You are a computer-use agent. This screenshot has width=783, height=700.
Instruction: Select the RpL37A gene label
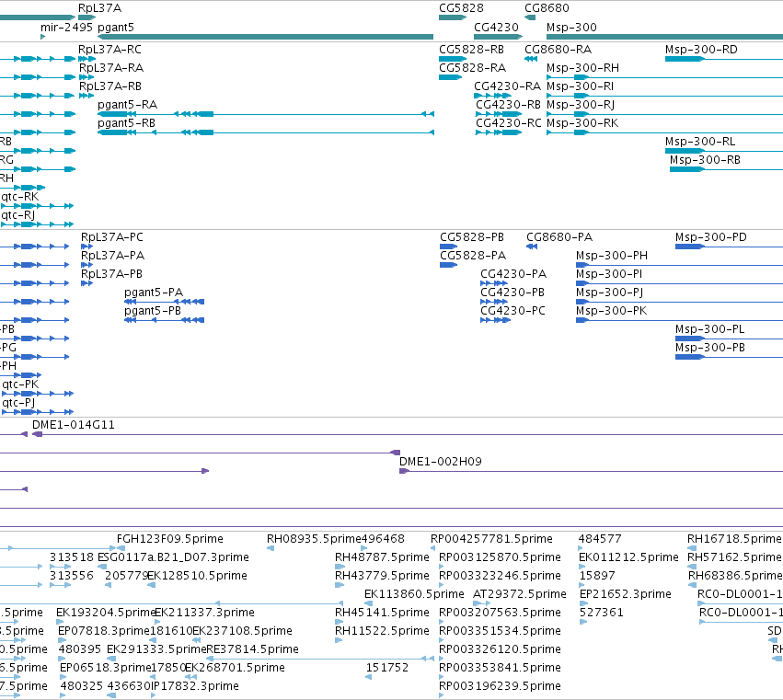100,8
